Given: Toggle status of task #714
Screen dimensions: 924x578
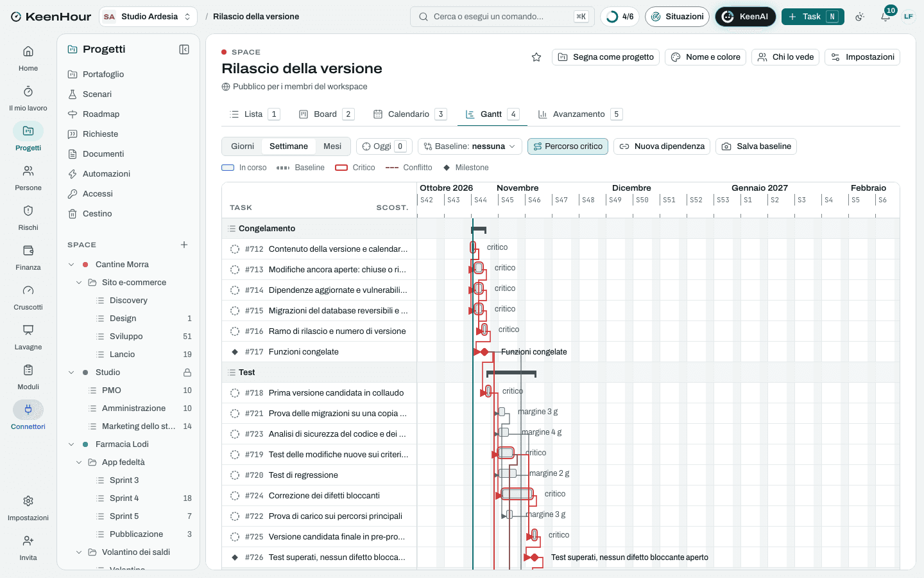Looking at the screenshot, I should 235,290.
